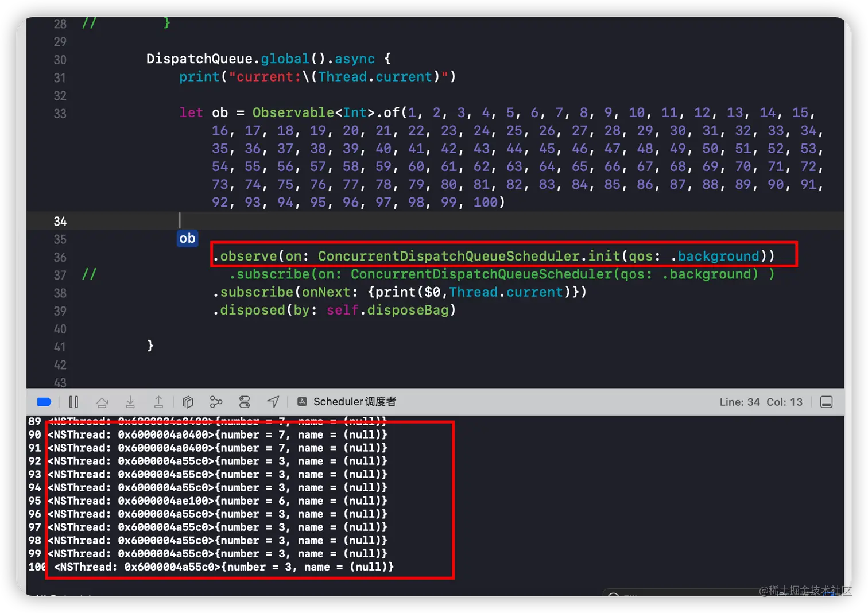Open the Environment Overrides icon
This screenshot has width=868, height=613.
(x=245, y=402)
